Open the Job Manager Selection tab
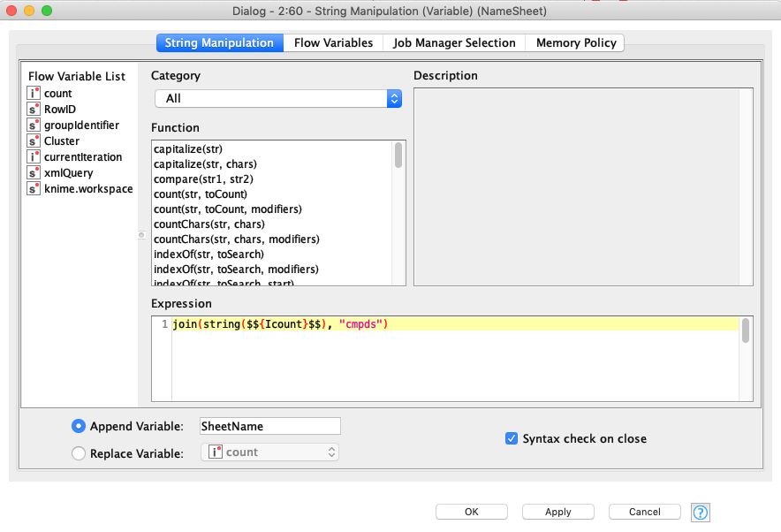This screenshot has height=532, width=781. tap(454, 42)
